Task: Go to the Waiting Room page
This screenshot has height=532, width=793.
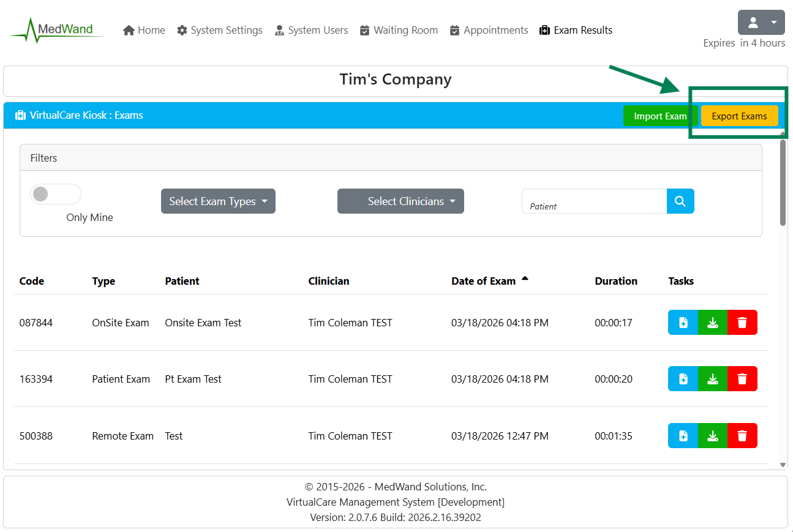Action: pyautogui.click(x=399, y=30)
